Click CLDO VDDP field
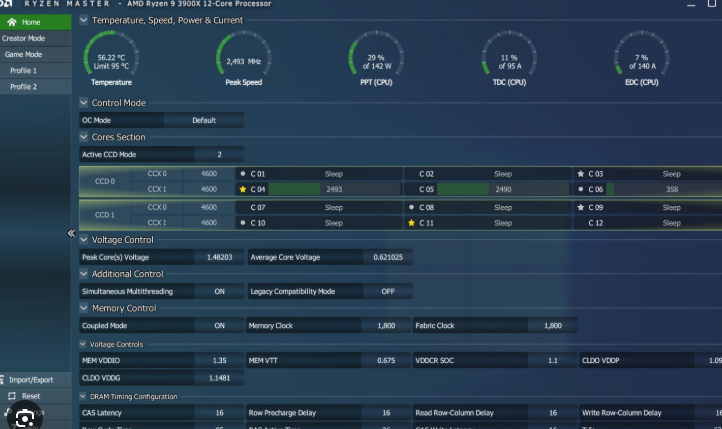This screenshot has height=429, width=722. pyautogui.click(x=651, y=360)
